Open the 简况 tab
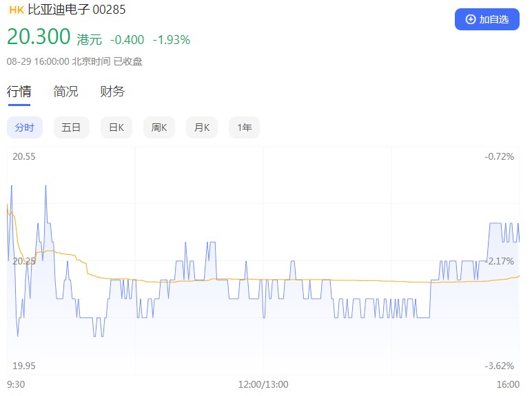This screenshot has width=532, height=396. [65, 92]
